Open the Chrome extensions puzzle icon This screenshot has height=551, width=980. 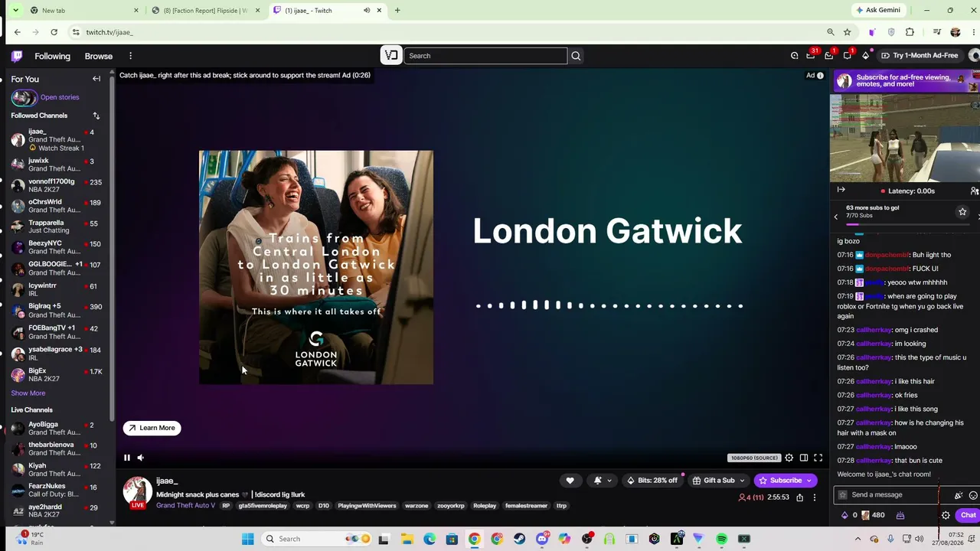pos(910,32)
